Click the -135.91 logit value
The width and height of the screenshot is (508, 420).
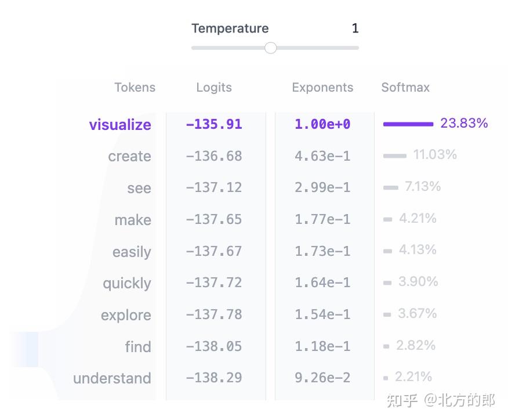[x=214, y=124]
